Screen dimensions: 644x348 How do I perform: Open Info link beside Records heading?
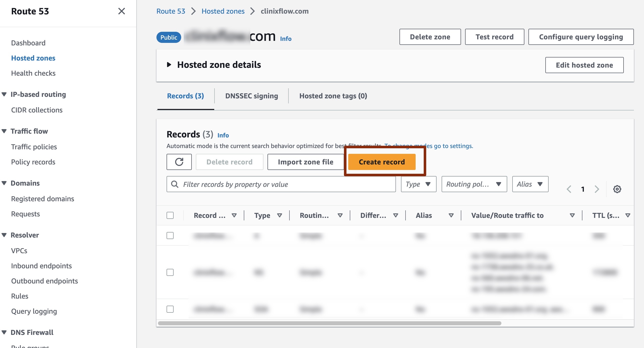tap(223, 135)
